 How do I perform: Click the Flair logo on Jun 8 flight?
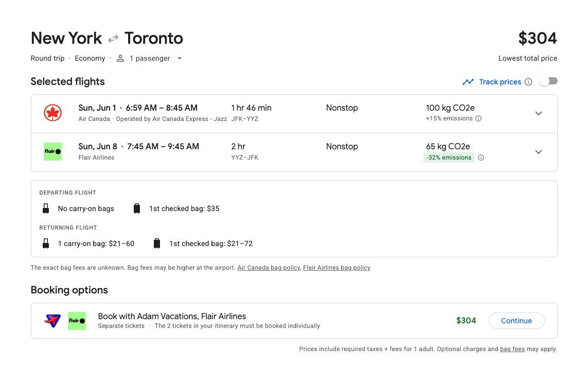tap(53, 151)
